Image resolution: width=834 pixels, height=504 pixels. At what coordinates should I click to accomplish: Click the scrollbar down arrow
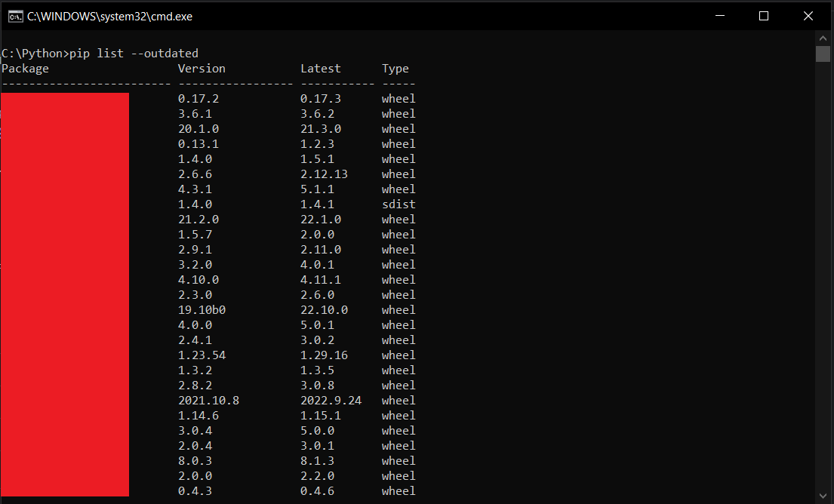tap(822, 496)
